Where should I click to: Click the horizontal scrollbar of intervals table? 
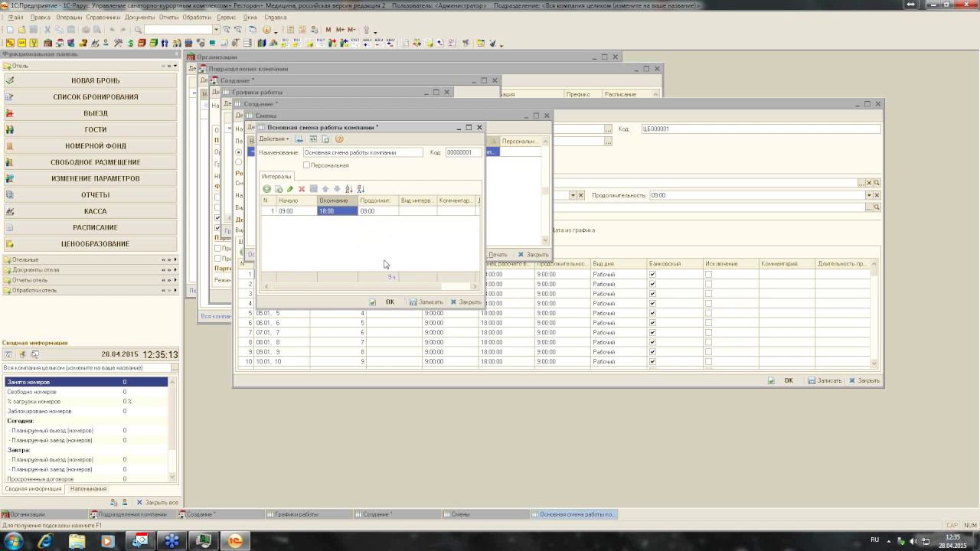pos(367,287)
